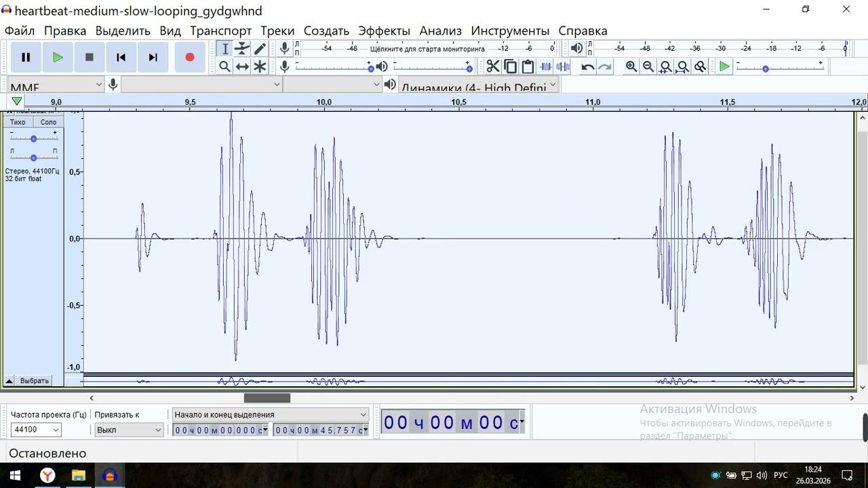Adjust the track gain slider

click(x=33, y=138)
